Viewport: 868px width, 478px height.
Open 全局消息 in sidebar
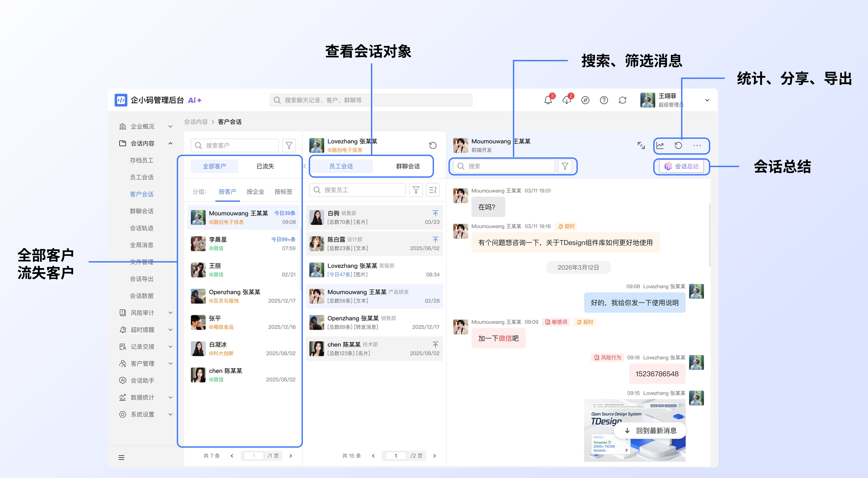[142, 245]
